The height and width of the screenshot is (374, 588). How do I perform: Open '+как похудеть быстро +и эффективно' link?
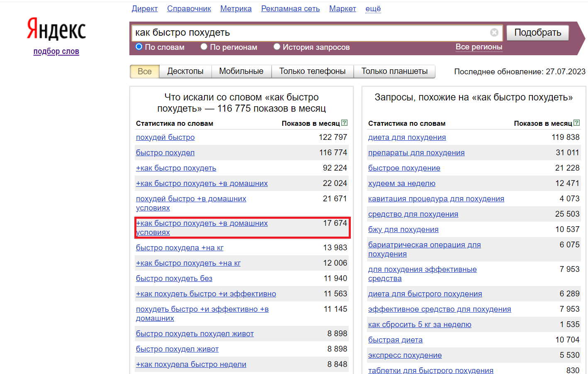coord(206,294)
